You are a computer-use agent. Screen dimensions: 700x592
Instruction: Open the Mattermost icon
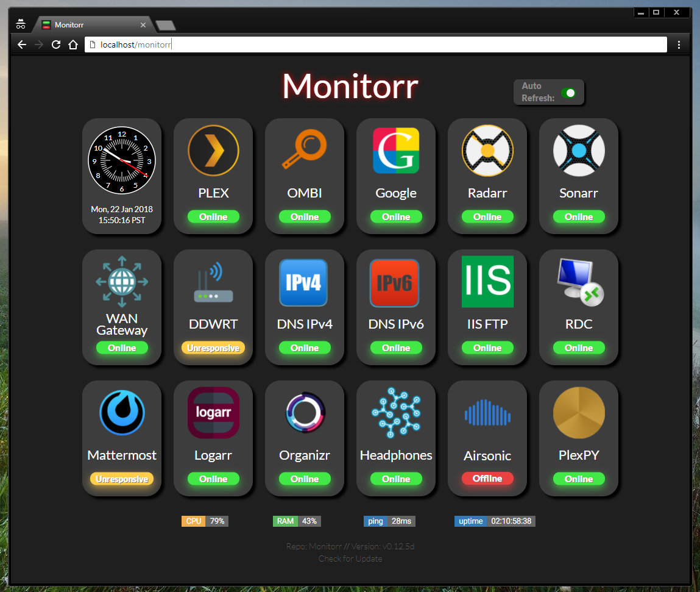click(122, 412)
